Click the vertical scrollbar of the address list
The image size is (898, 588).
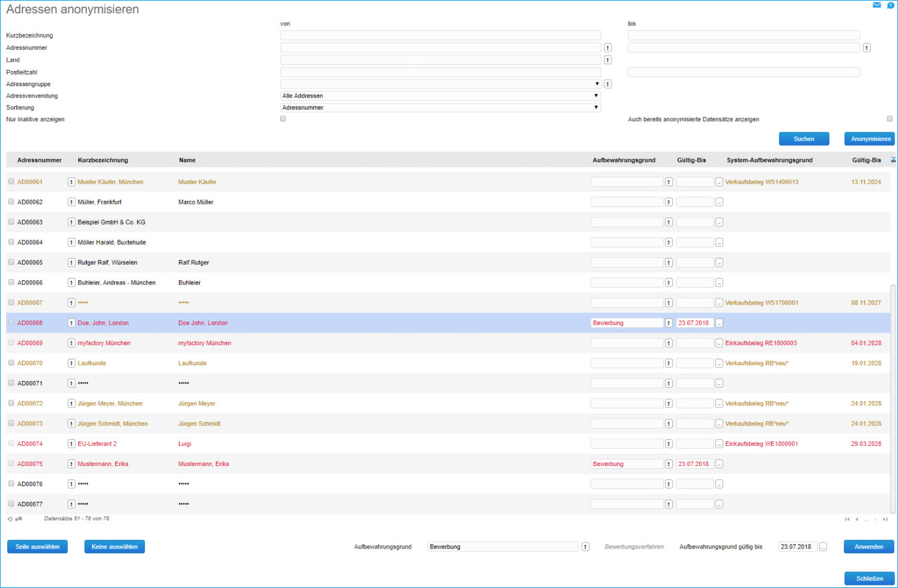coord(893,394)
